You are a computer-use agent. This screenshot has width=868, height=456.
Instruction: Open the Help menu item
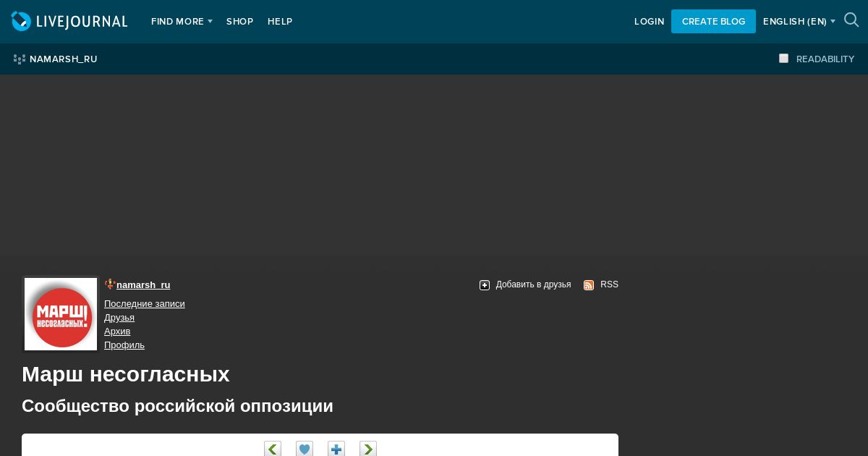click(280, 22)
